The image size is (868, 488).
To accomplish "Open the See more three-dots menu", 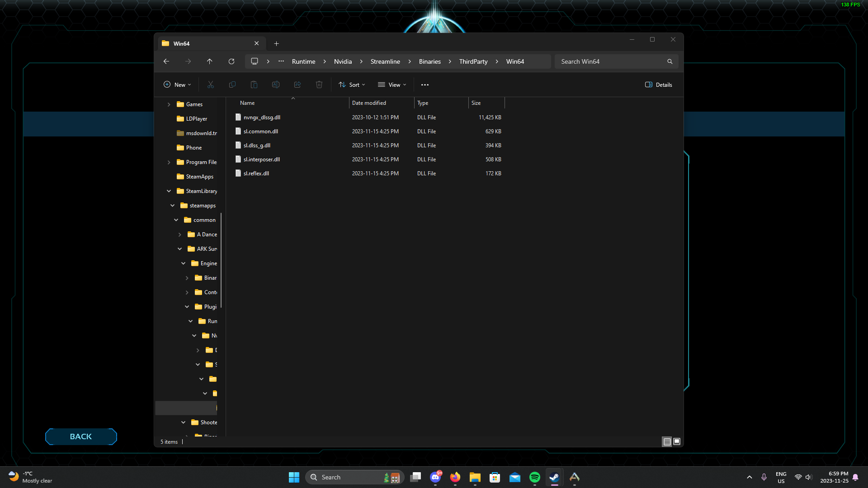I will pos(425,84).
